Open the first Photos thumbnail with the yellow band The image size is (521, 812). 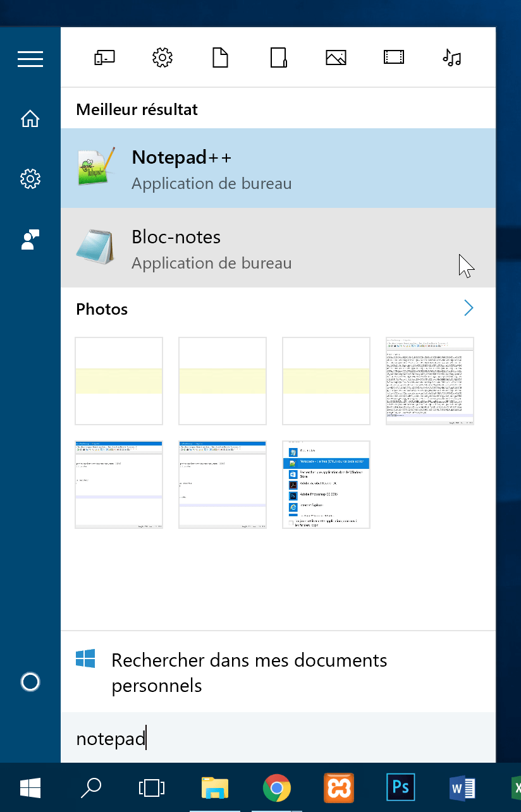[x=119, y=381]
